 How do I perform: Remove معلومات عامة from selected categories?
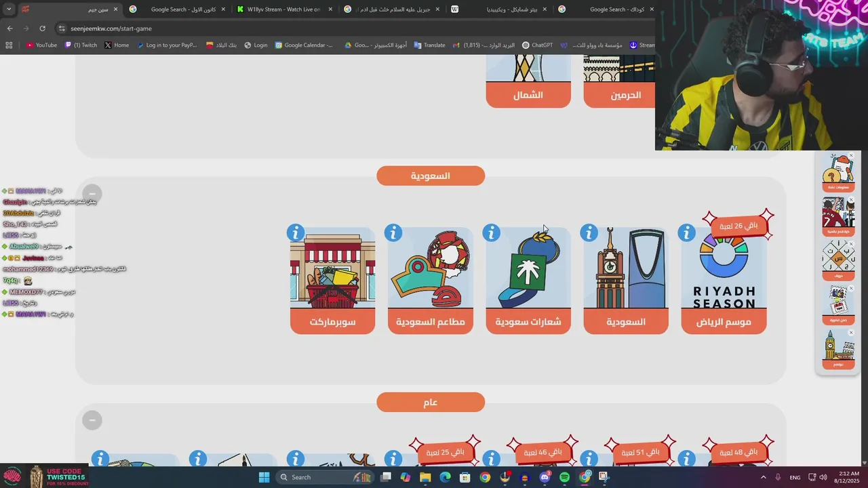coord(852,156)
